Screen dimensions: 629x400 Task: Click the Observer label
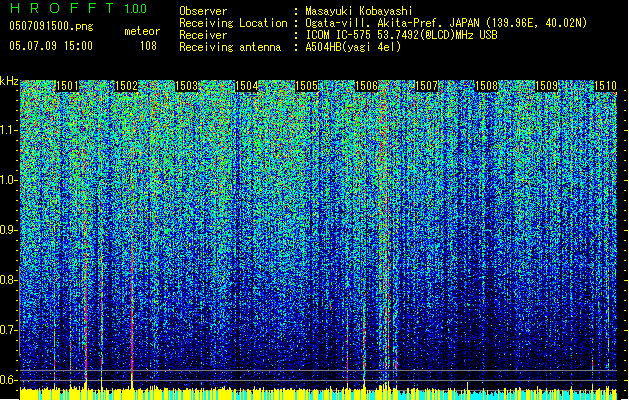203,11
